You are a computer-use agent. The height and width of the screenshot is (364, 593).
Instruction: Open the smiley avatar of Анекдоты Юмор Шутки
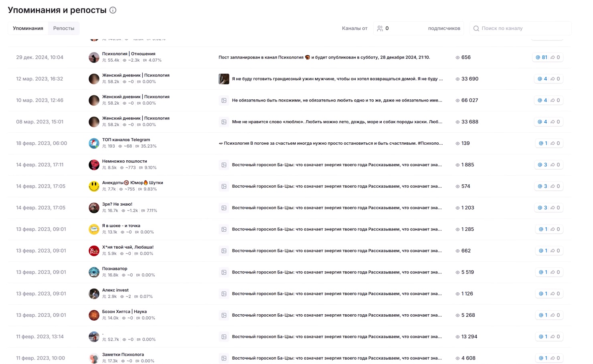click(x=94, y=186)
